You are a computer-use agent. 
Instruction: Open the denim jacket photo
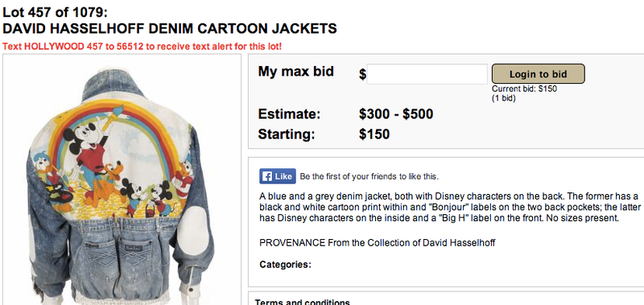click(x=122, y=187)
